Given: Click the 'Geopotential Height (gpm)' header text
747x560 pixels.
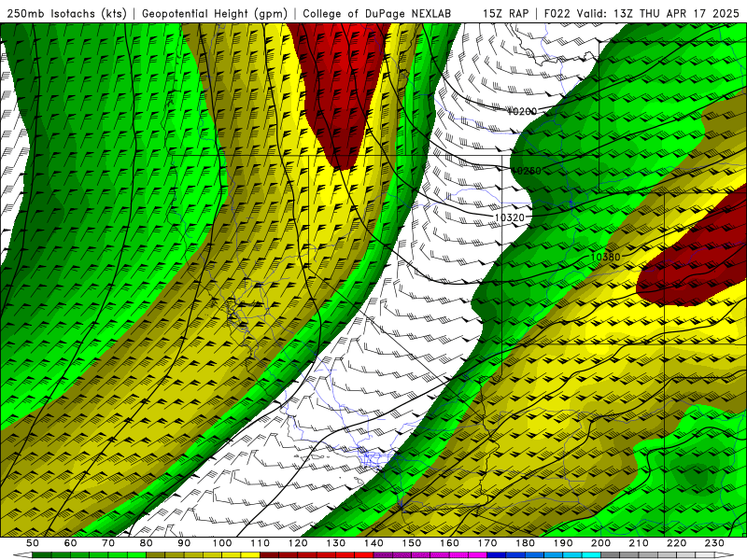Looking at the screenshot, I should tap(215, 13).
